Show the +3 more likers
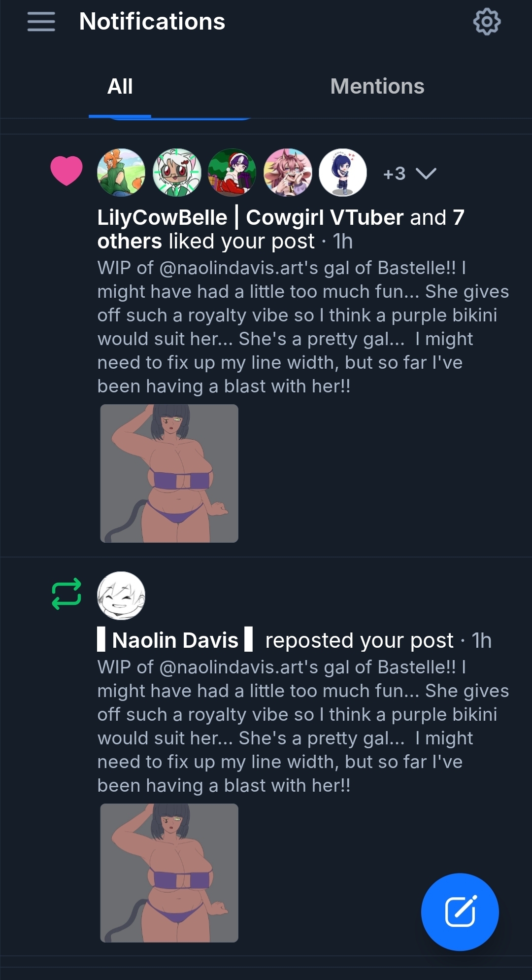Viewport: 532px width, 980px height. 394,174
